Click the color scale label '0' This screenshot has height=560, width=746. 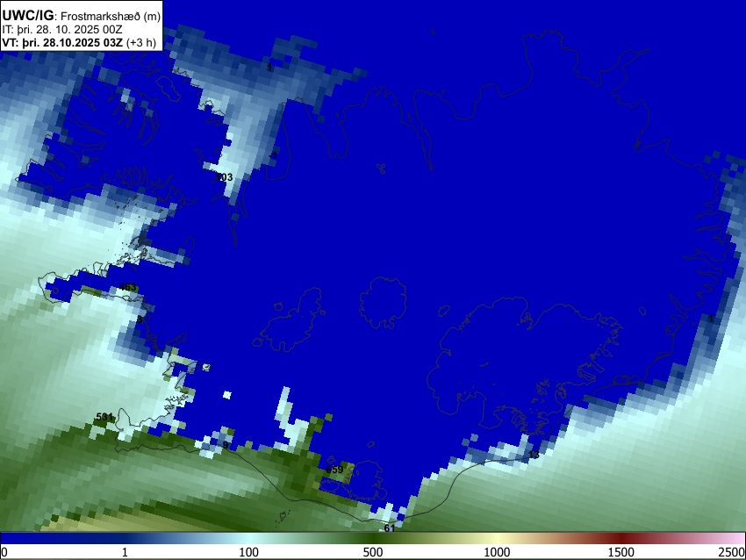click(4, 552)
